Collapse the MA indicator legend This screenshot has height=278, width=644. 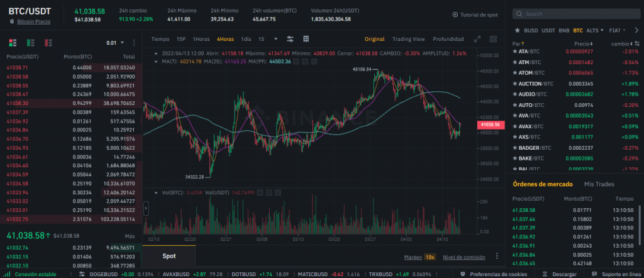tap(156, 62)
